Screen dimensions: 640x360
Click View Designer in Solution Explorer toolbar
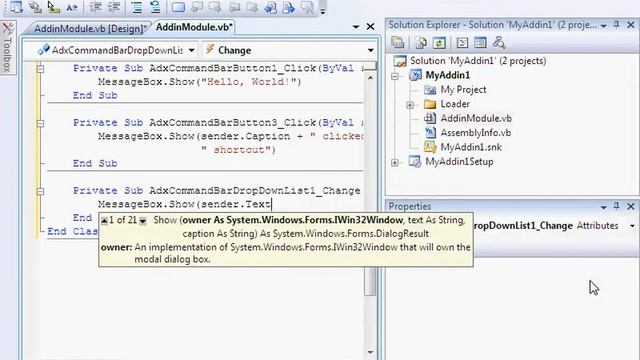tap(480, 42)
